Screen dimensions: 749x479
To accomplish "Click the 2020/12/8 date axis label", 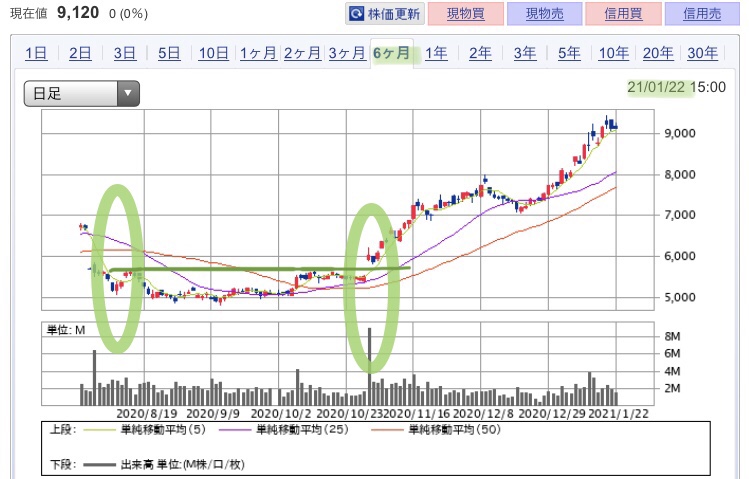I will click(x=483, y=414).
